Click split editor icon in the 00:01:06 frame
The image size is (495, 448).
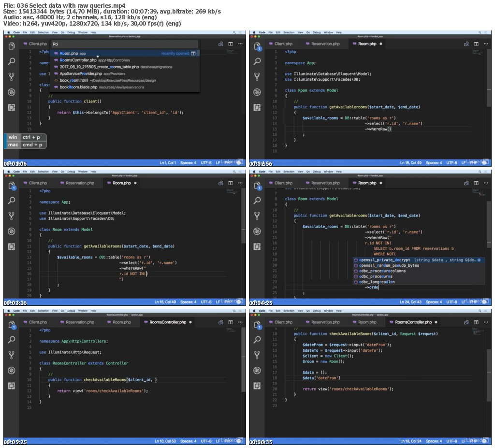coord(231,44)
